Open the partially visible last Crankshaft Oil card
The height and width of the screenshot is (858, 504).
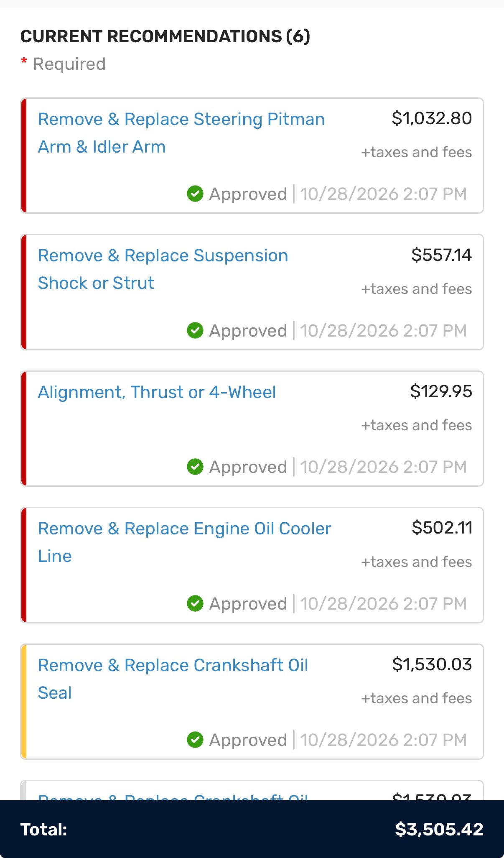click(252, 791)
